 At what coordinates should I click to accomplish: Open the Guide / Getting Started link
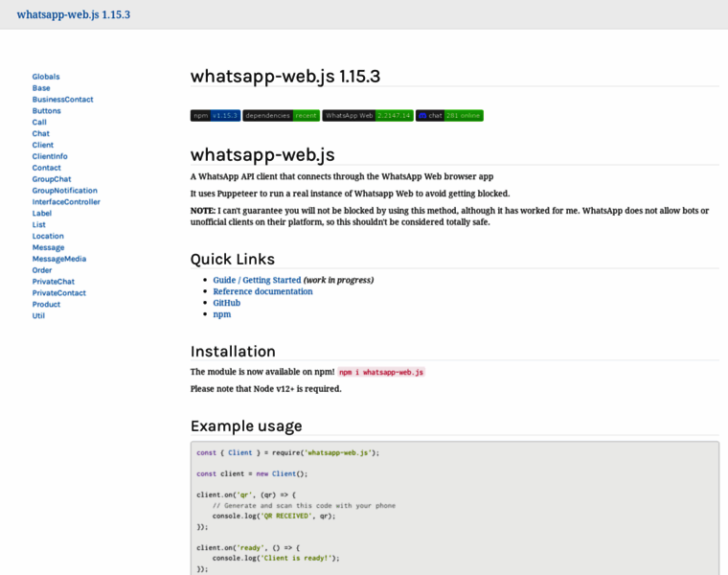(x=257, y=280)
